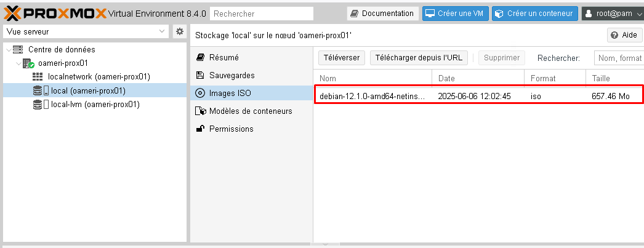The image size is (644, 248).
Task: Click Créer un conteneur button
Action: pos(535,14)
